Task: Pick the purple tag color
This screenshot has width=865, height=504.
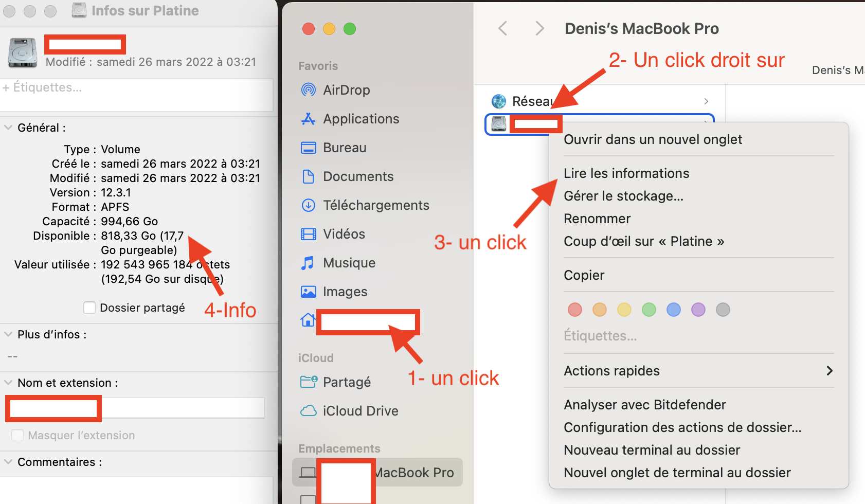Action: click(698, 310)
